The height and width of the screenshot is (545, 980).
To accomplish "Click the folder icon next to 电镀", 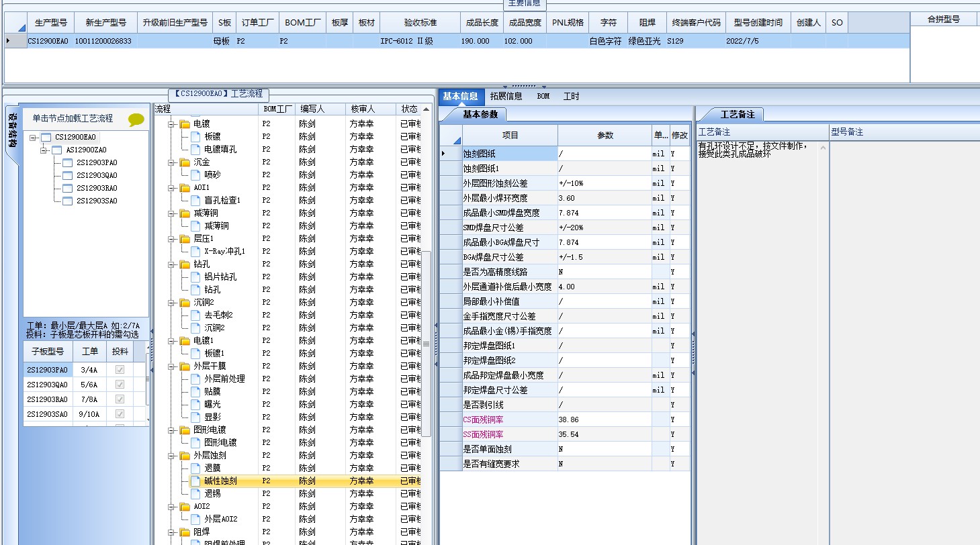I will coord(184,124).
